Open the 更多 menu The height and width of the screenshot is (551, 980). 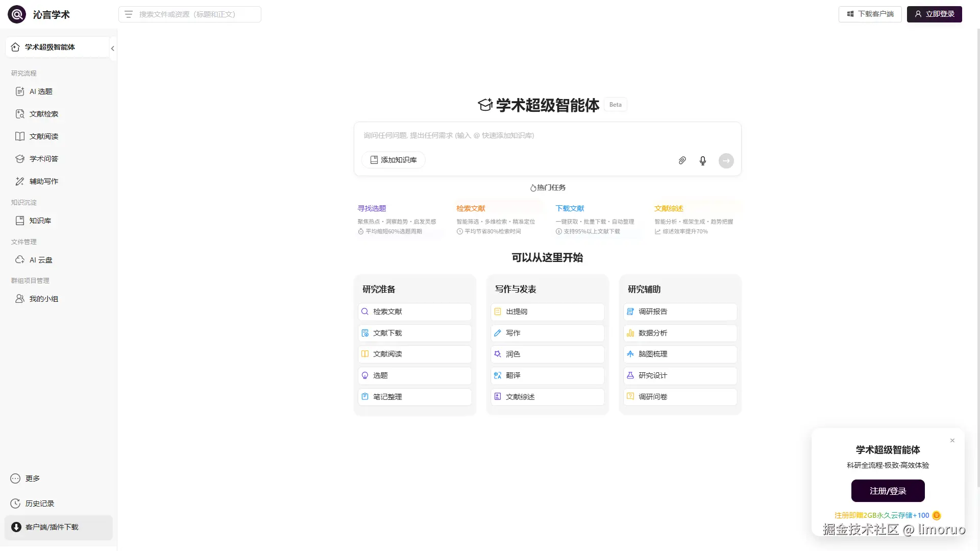[32, 478]
